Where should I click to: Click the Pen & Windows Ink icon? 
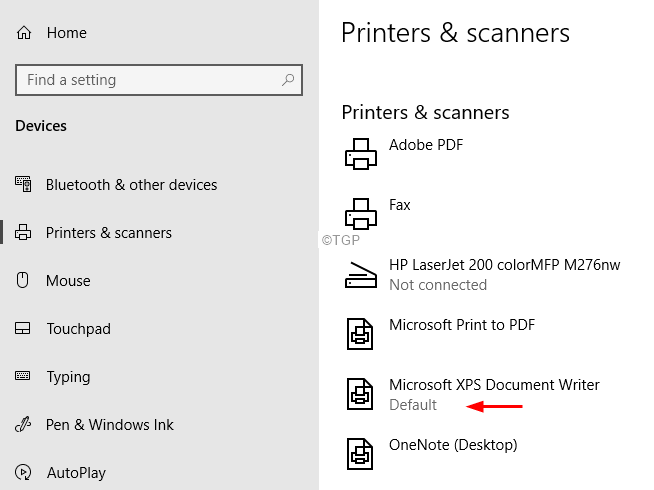23,425
